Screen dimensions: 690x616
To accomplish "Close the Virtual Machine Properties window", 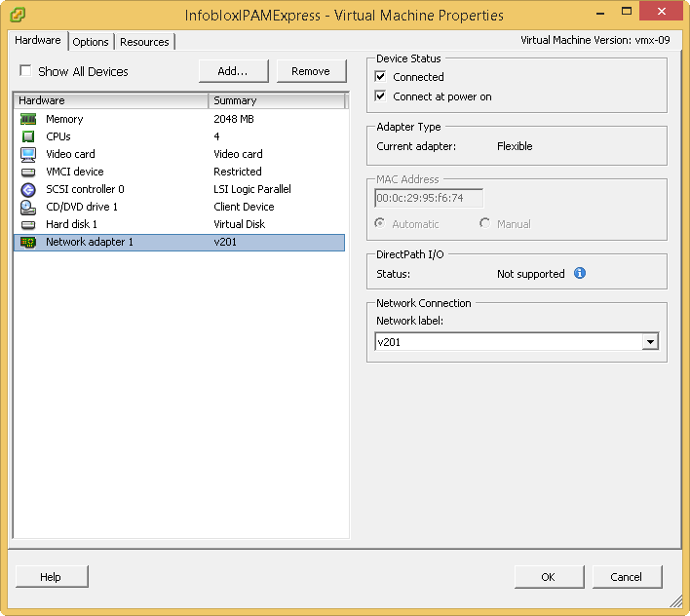I will [x=662, y=12].
